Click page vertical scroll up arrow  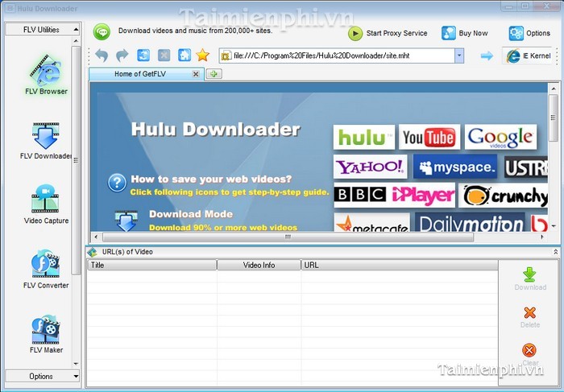click(x=553, y=88)
